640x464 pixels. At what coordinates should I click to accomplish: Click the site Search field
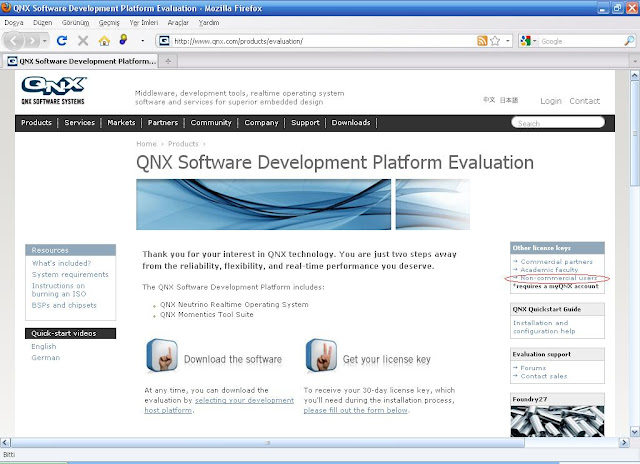point(558,123)
